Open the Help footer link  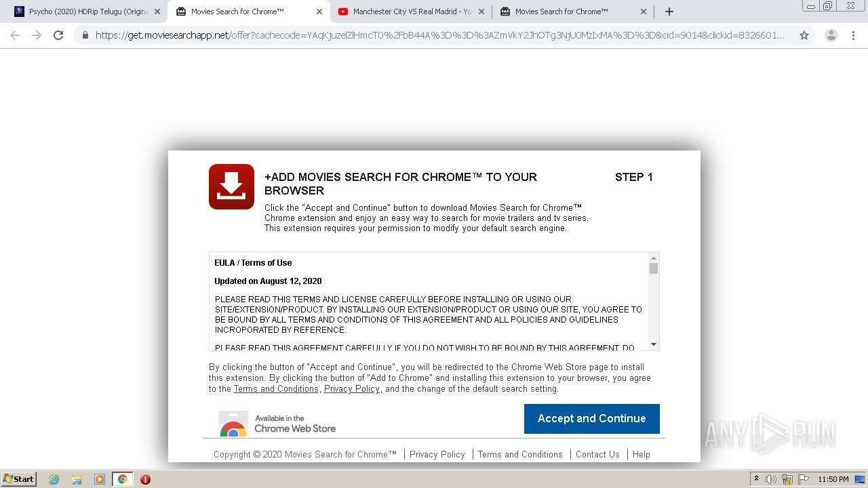click(642, 455)
